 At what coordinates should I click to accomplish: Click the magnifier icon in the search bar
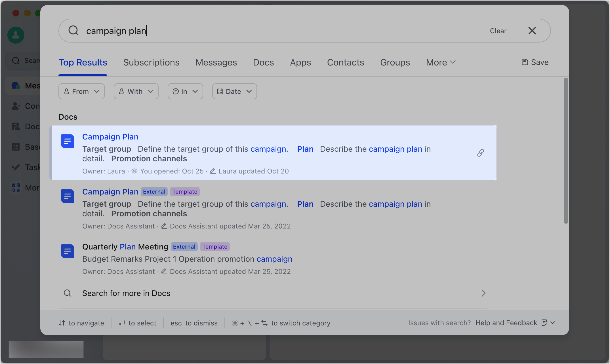73,30
